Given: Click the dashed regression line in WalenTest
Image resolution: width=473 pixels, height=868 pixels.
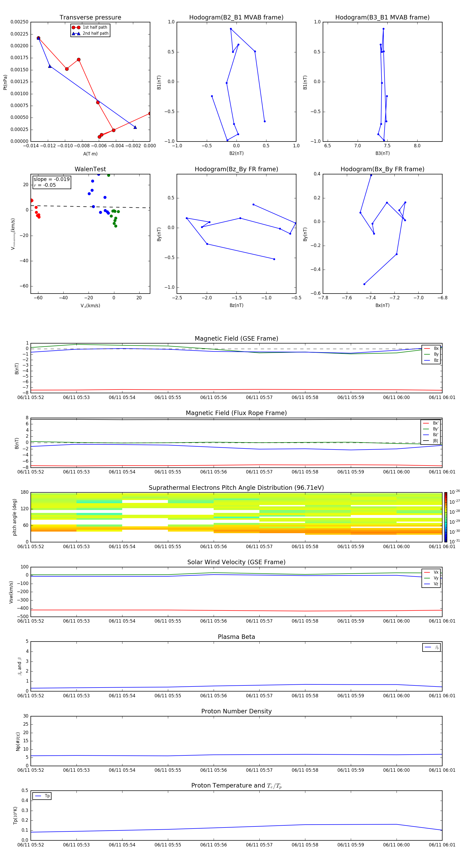Looking at the screenshot, I should (x=90, y=206).
